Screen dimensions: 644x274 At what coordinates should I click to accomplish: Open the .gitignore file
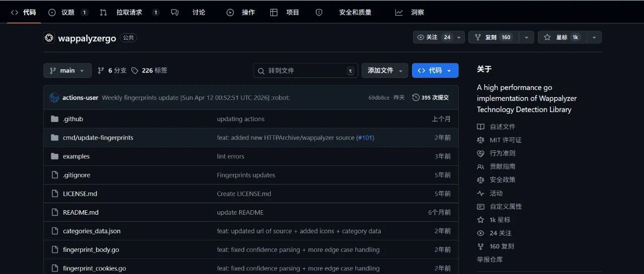point(76,175)
